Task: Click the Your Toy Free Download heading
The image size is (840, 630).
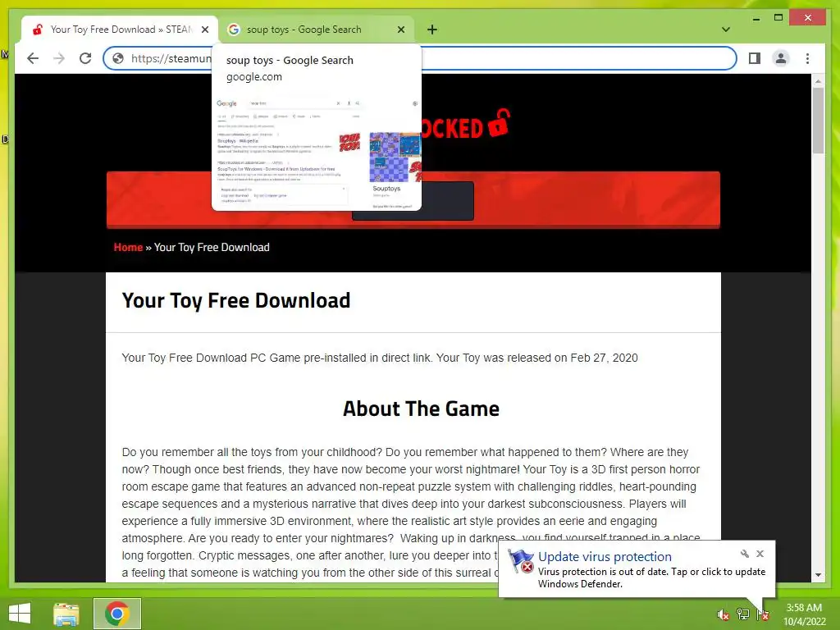Action: click(236, 300)
